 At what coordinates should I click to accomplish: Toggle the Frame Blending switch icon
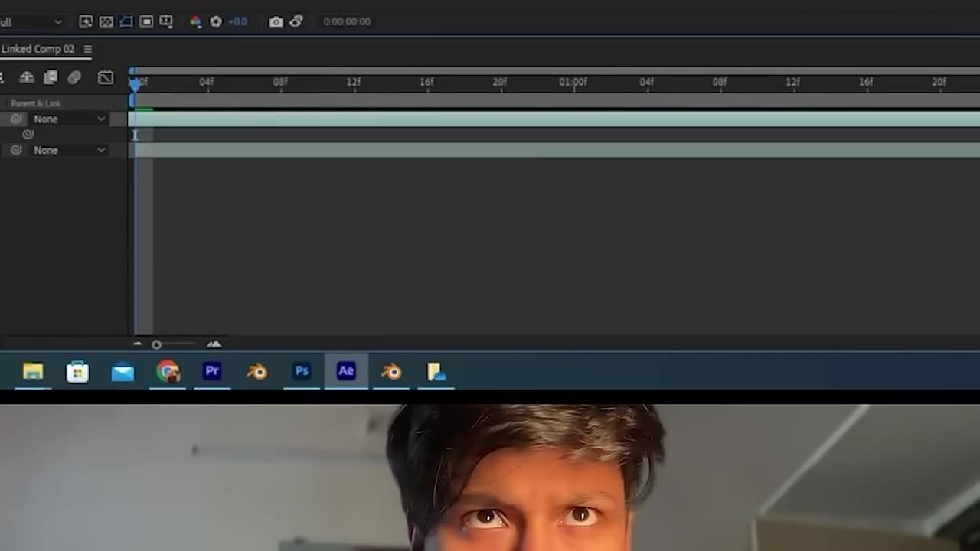click(x=51, y=77)
